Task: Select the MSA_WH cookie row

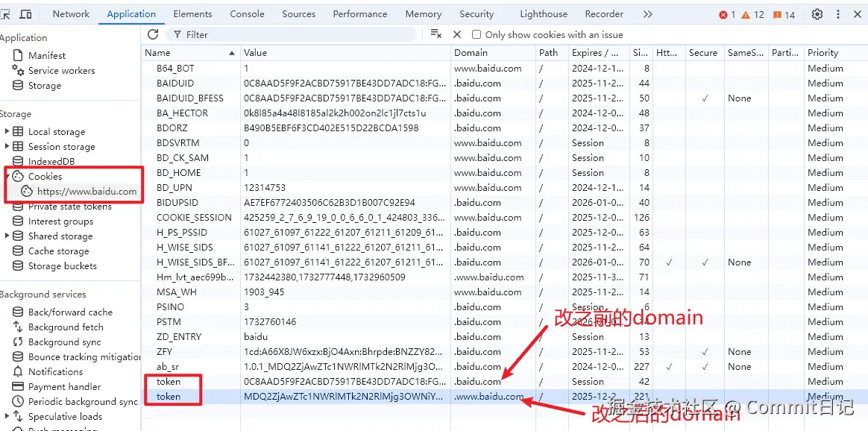Action: coord(504,292)
